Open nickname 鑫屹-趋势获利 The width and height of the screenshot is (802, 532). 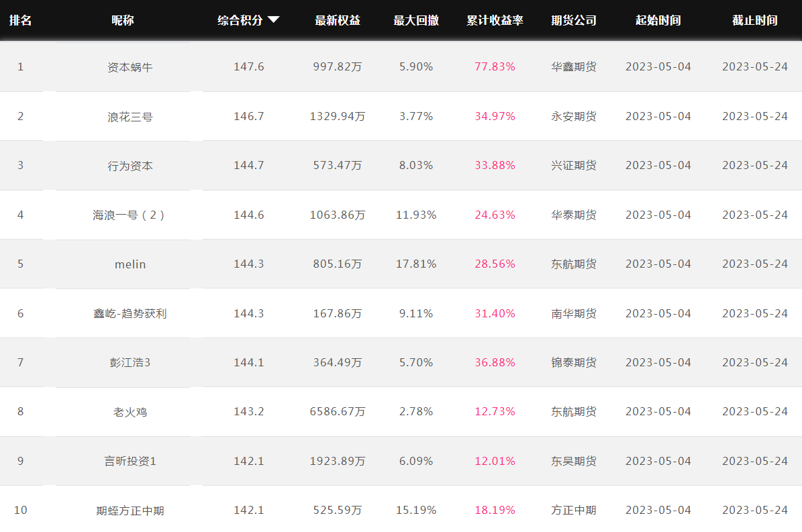click(x=130, y=313)
